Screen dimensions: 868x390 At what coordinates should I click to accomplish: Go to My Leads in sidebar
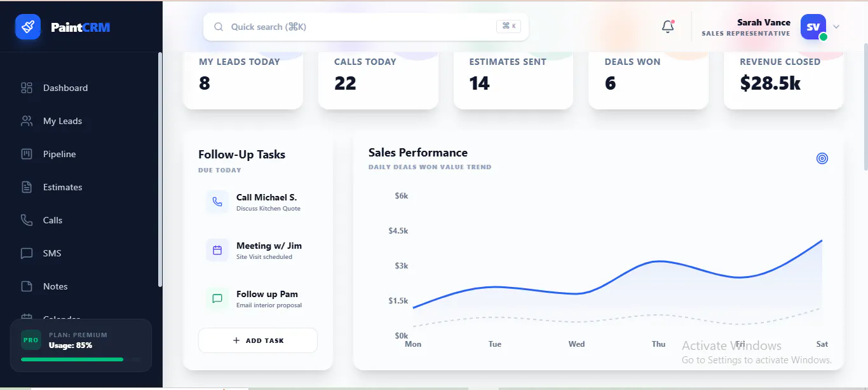point(62,121)
